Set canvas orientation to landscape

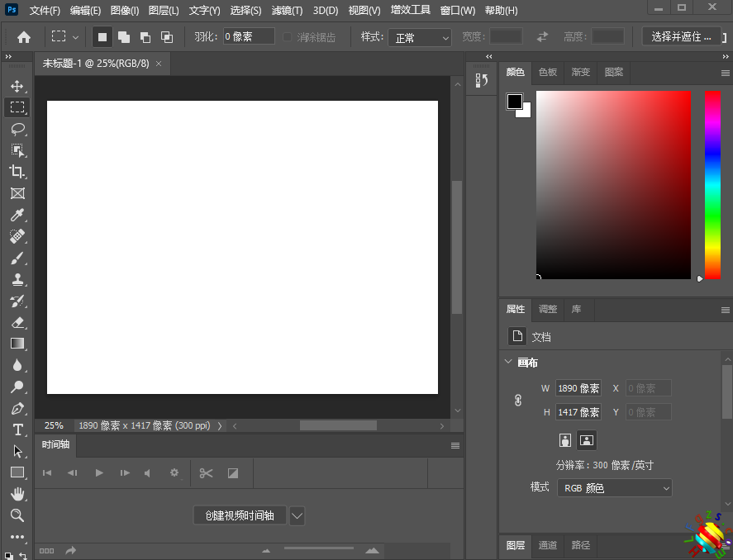tap(587, 440)
